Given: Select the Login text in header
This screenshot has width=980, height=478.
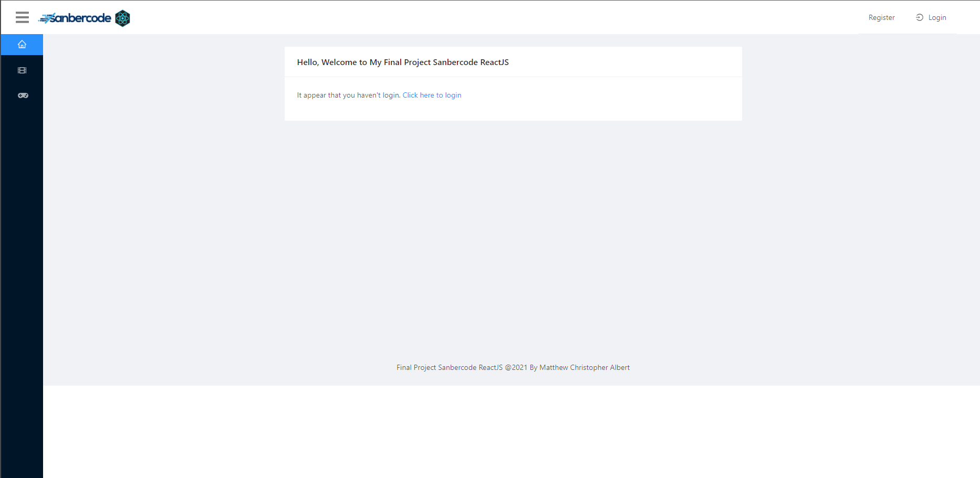Looking at the screenshot, I should pos(937,17).
